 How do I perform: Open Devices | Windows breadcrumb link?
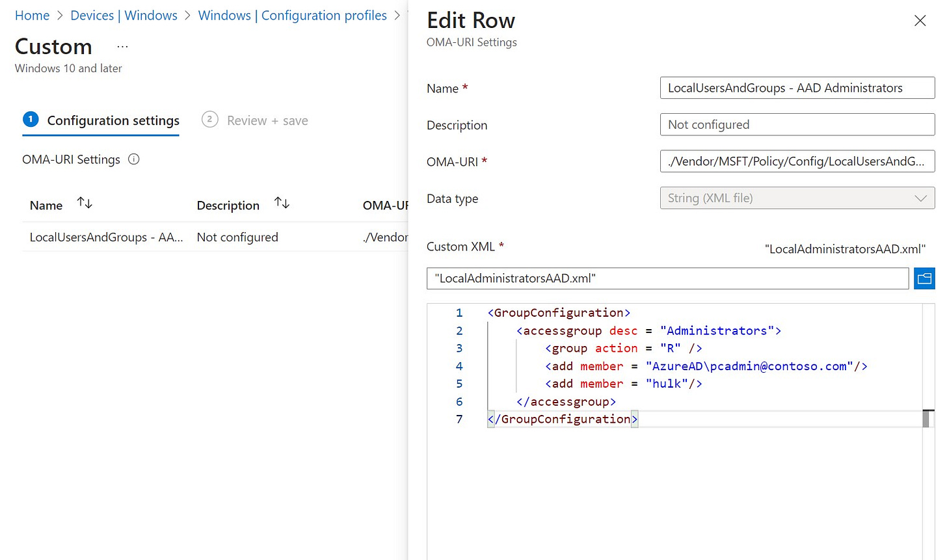124,15
